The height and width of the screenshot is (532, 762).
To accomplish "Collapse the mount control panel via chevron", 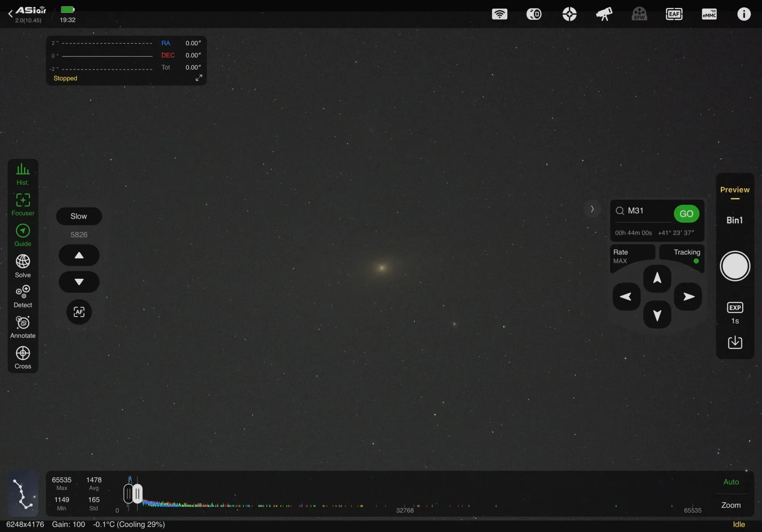I will click(x=592, y=209).
